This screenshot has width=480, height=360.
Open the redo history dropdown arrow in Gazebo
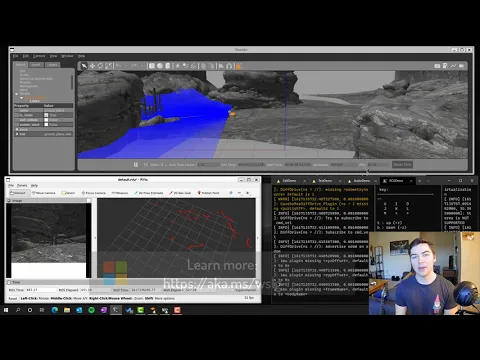(x=141, y=66)
